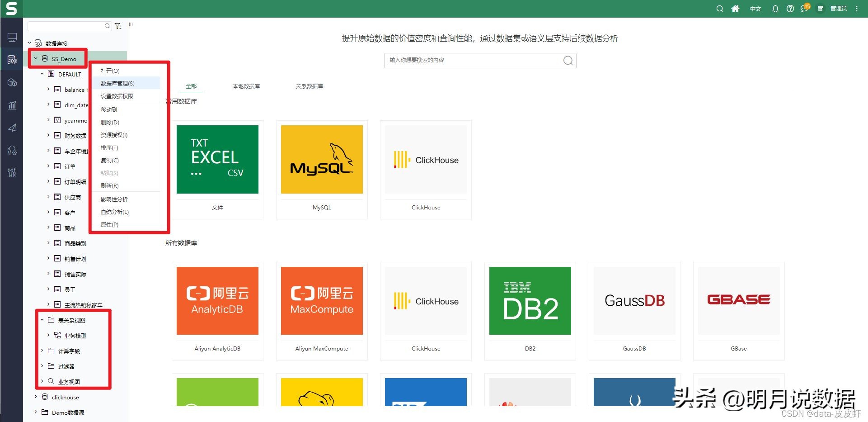Image resolution: width=868 pixels, height=422 pixels.
Task: Select the 销售计划 table row
Action: pyautogui.click(x=75, y=259)
